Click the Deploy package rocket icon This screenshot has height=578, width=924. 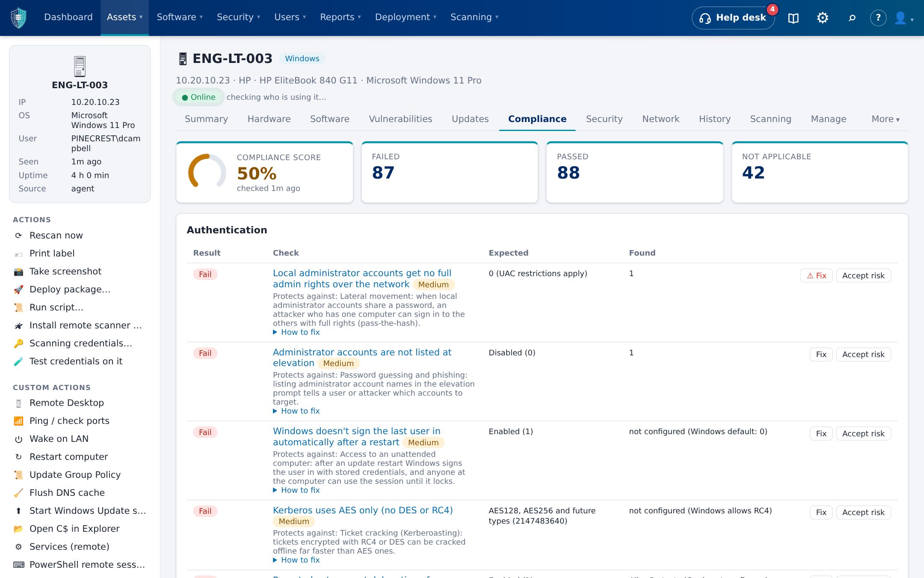(x=18, y=289)
